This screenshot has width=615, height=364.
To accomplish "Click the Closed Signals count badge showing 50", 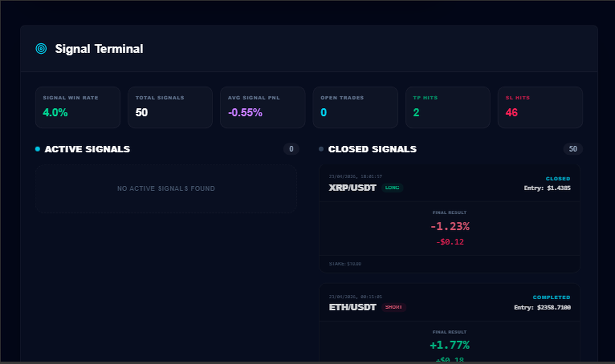I will pos(573,149).
